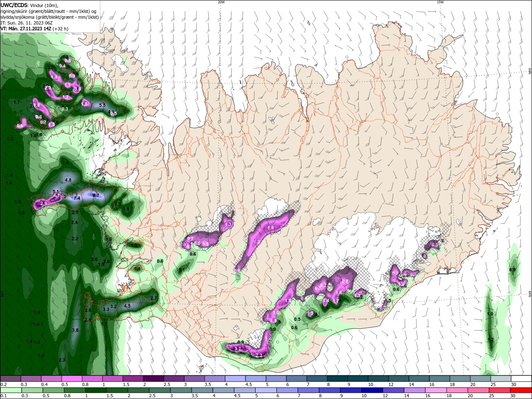Click the 8.7 precipitation value on the map
Screen dimensions: 532x399
point(96,195)
